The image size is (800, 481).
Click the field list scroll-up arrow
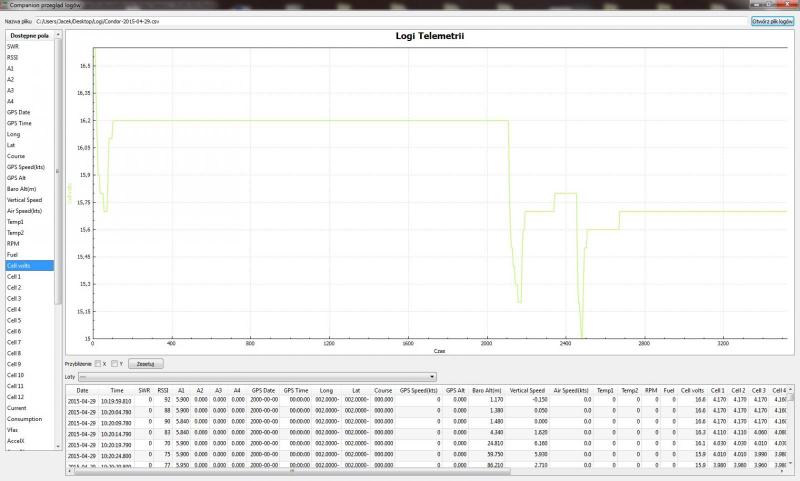tap(59, 33)
